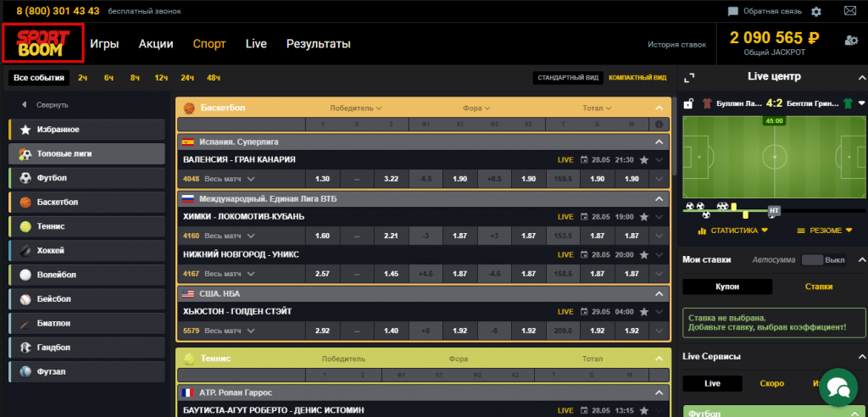Collapse the Мои ставки panel
Viewport: 868px width, 417px height.
point(861,259)
